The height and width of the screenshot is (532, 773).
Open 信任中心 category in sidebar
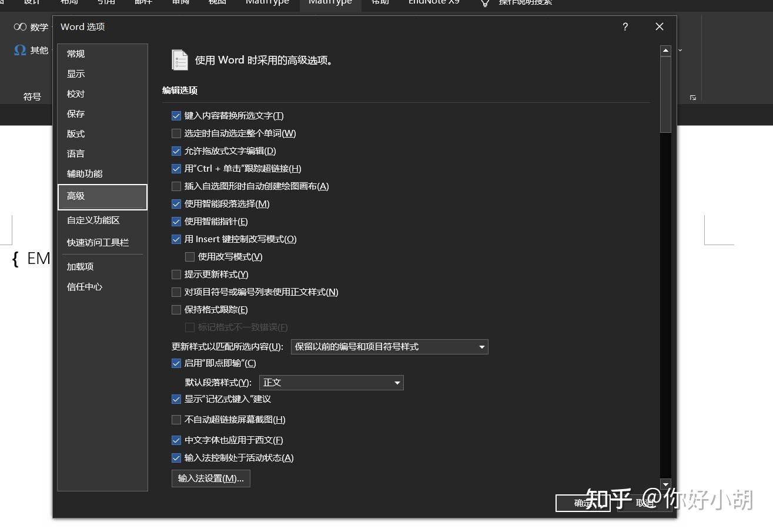tap(102, 286)
